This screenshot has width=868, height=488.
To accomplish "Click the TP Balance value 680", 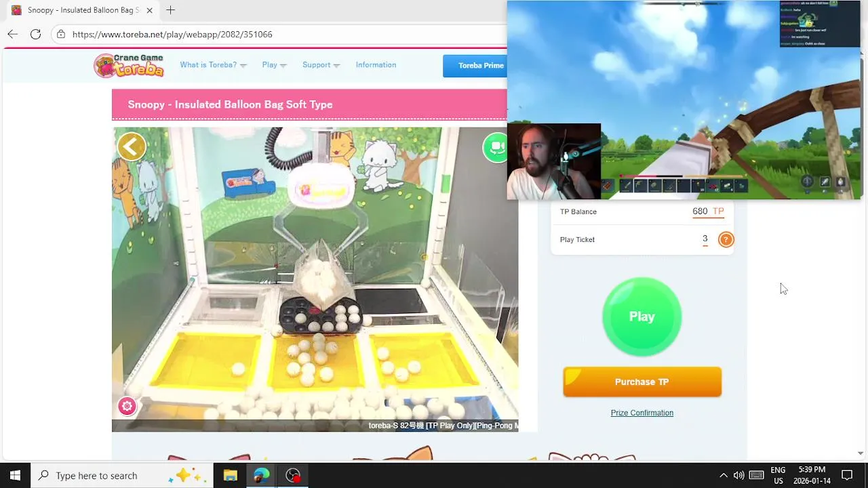I will pyautogui.click(x=700, y=211).
